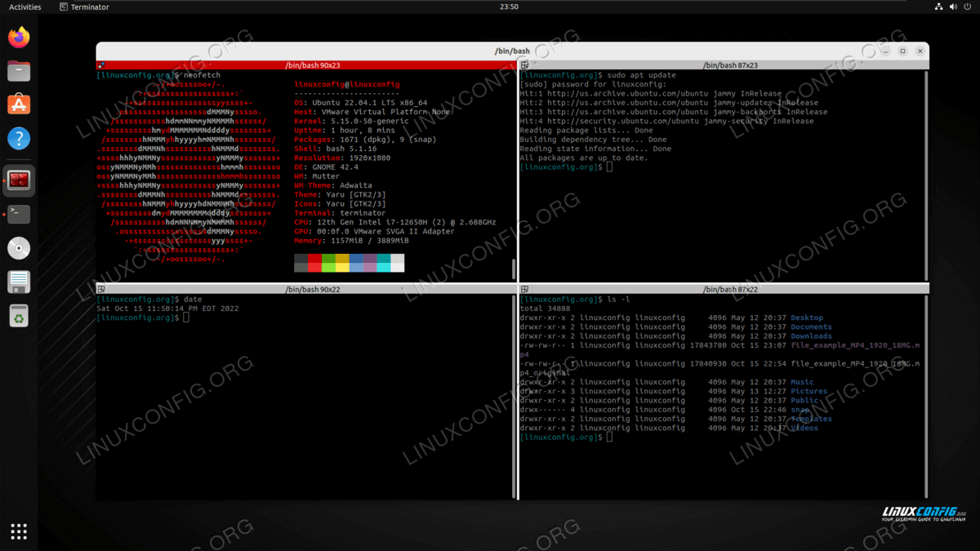Open the floppy save-disk dock icon
The height and width of the screenshot is (551, 980).
coord(19,282)
